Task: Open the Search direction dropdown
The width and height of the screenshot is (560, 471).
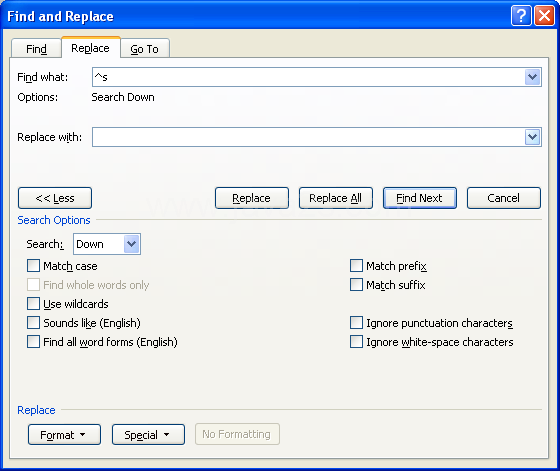Action: click(132, 244)
